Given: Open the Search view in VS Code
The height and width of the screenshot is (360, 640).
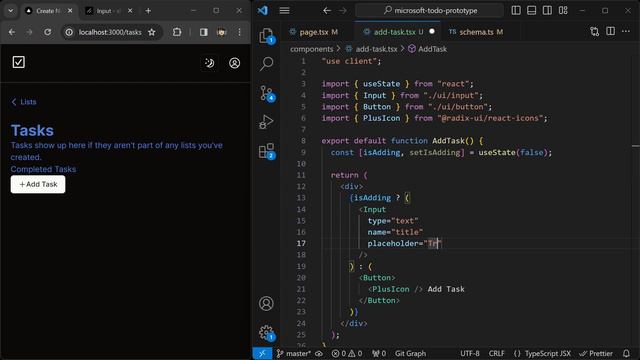Looking at the screenshot, I should click(266, 64).
